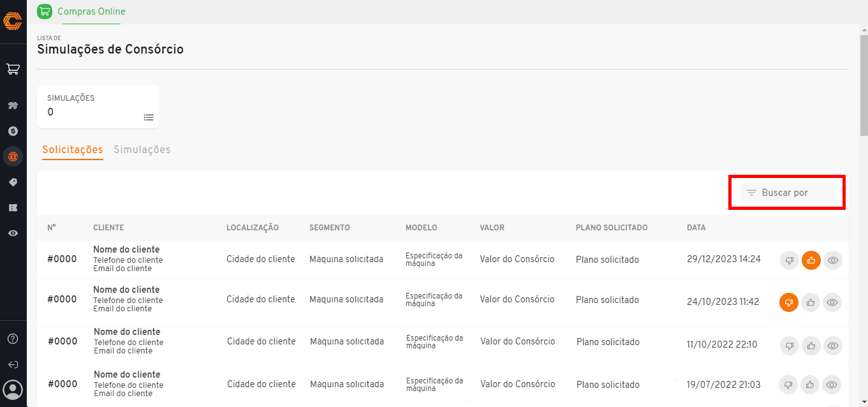The height and width of the screenshot is (407, 868).
Task: Click the SEGMENTO column header
Action: [x=330, y=228]
